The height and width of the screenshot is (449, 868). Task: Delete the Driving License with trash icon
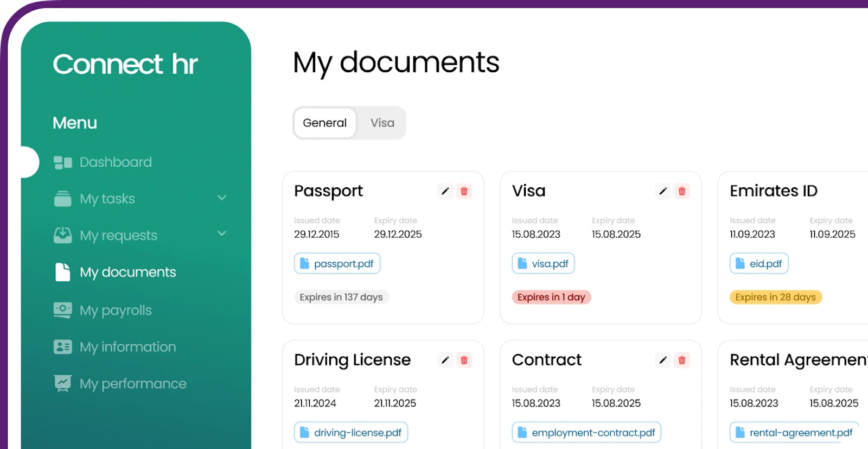(464, 360)
